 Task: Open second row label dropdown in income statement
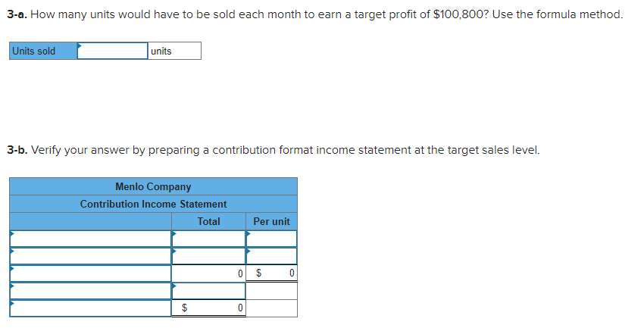point(90,256)
